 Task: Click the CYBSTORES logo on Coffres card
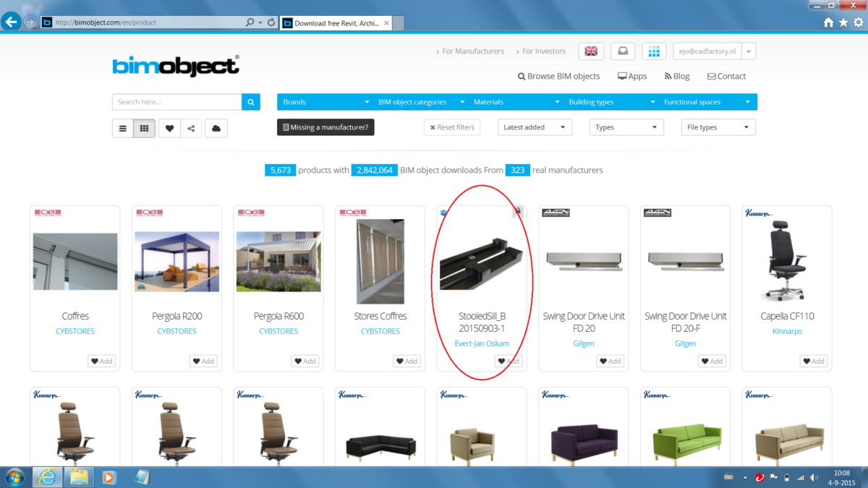[x=48, y=213]
